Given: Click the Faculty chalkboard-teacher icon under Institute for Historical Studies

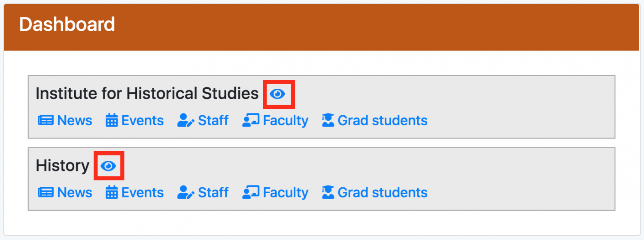Looking at the screenshot, I should [x=251, y=120].
